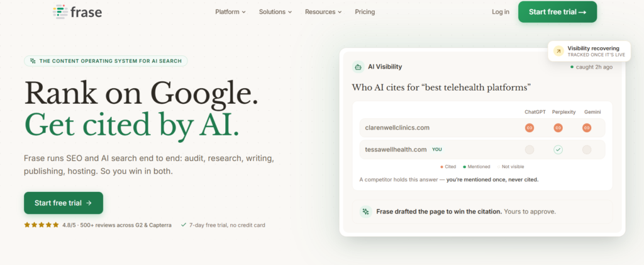
Task: Open the Platform dropdown menu
Action: 230,12
